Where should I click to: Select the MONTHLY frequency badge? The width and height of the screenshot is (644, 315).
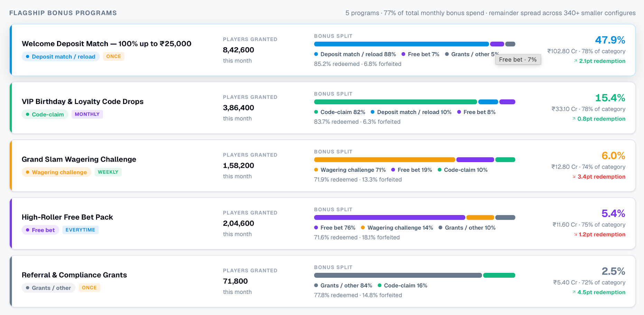point(87,114)
